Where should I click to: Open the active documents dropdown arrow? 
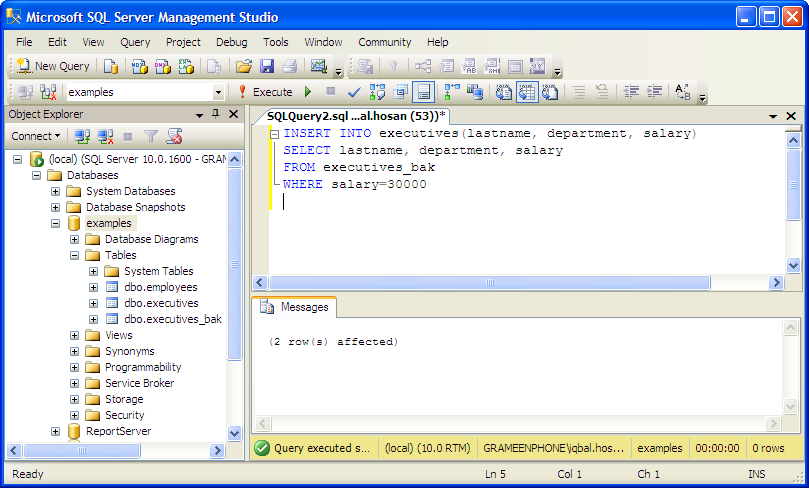click(773, 117)
